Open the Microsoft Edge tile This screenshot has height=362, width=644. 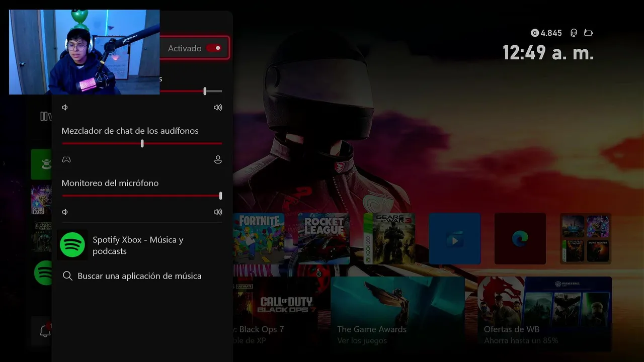click(x=520, y=238)
